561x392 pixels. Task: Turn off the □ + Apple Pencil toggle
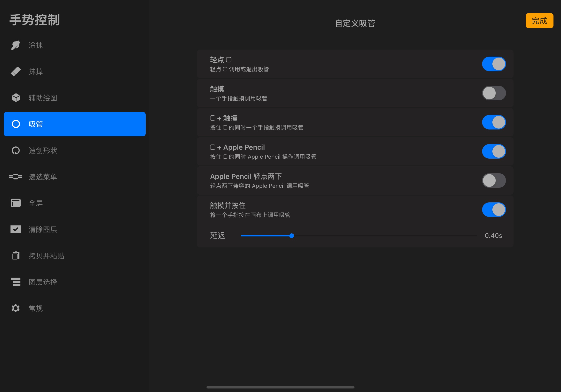(494, 151)
